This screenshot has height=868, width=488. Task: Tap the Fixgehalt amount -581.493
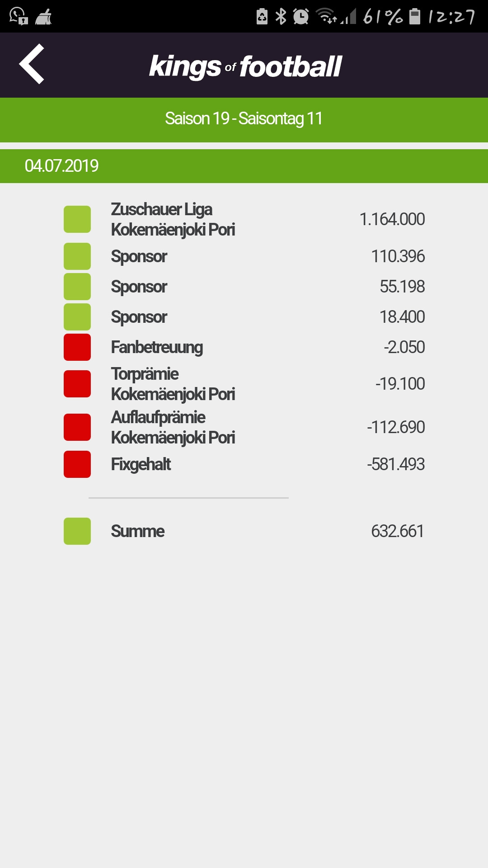pyautogui.click(x=396, y=464)
